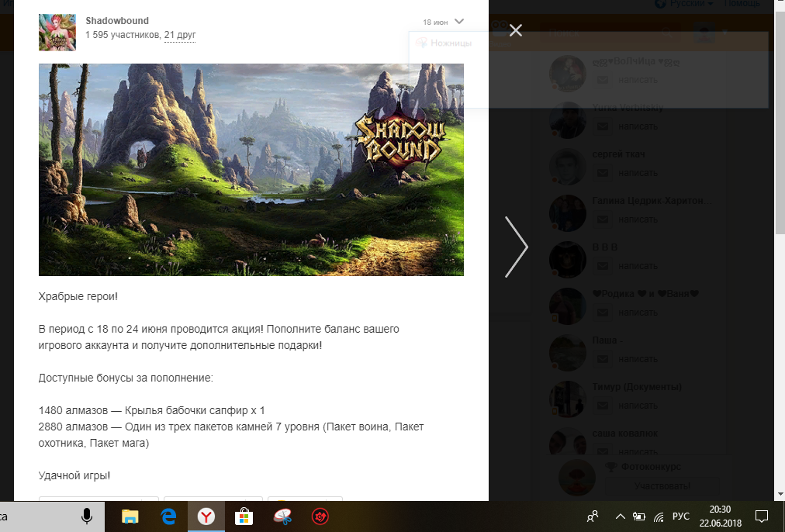The image size is (785, 532).
Task: Open Паша's profile name
Action: click(x=607, y=340)
